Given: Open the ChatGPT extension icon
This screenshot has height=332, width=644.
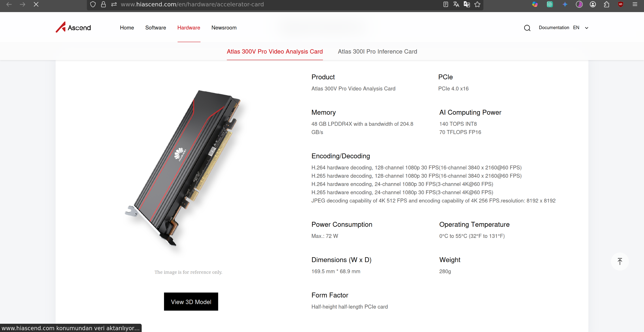Looking at the screenshot, I should tap(550, 4).
